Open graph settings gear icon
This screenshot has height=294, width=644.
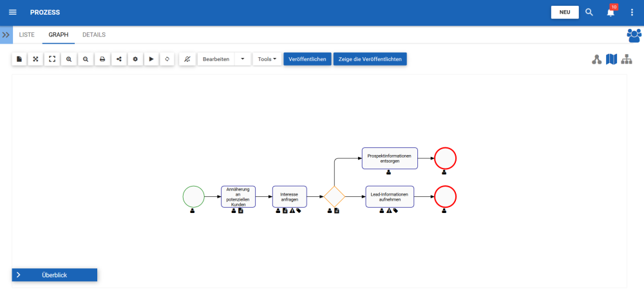(x=135, y=59)
